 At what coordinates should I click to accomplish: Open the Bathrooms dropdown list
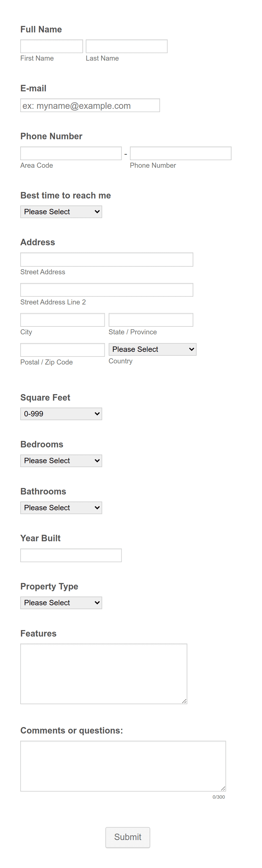pos(61,508)
